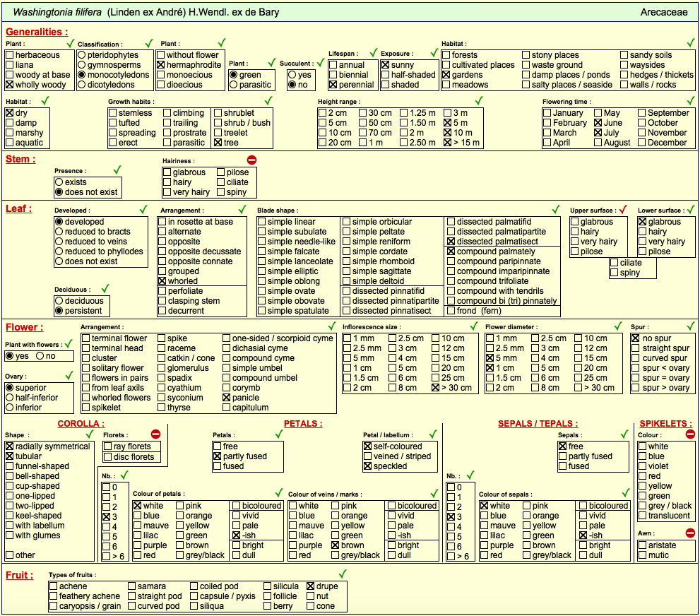700x616 pixels.
Task: Click the red no-entry icon beside Awn
Action: point(690,533)
